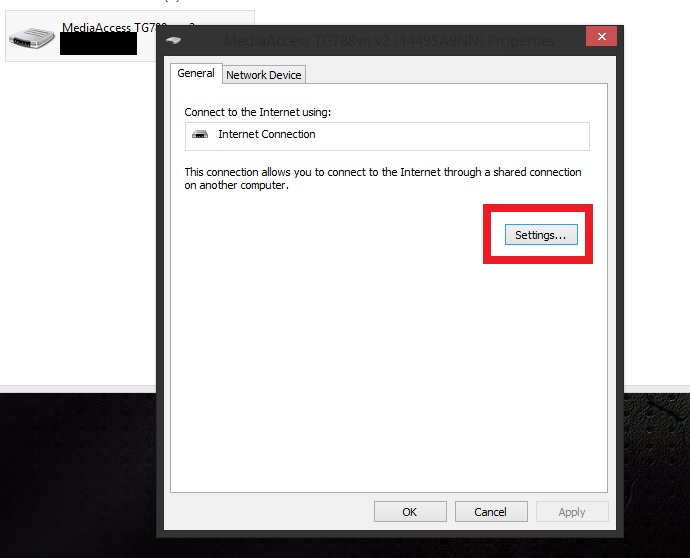Cancel the Properties dialog
Screen dimensions: 690x558
tap(491, 511)
